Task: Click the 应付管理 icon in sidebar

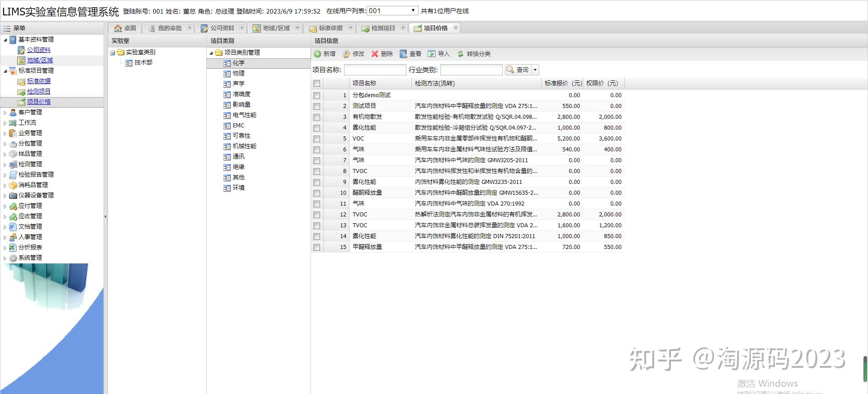Action: pos(13,206)
